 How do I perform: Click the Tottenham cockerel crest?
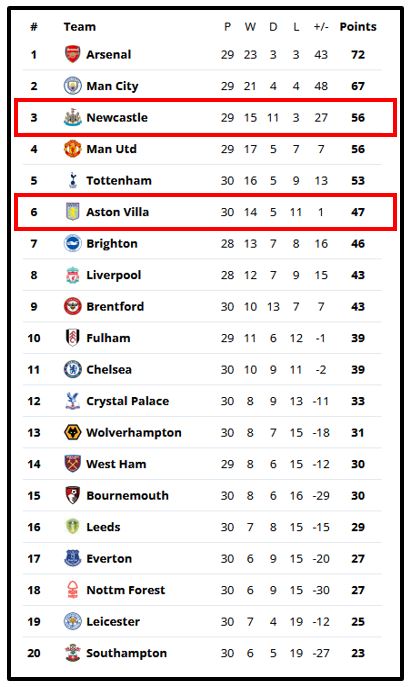[73, 181]
